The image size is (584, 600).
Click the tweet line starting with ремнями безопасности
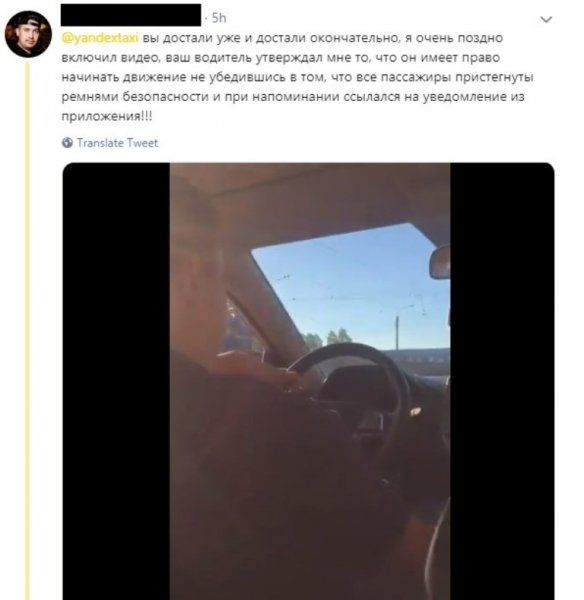click(293, 96)
